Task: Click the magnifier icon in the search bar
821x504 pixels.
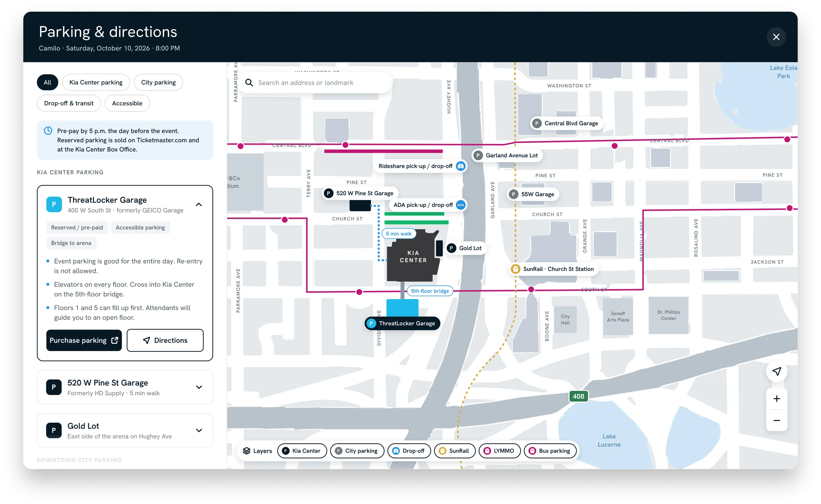Action: (249, 82)
